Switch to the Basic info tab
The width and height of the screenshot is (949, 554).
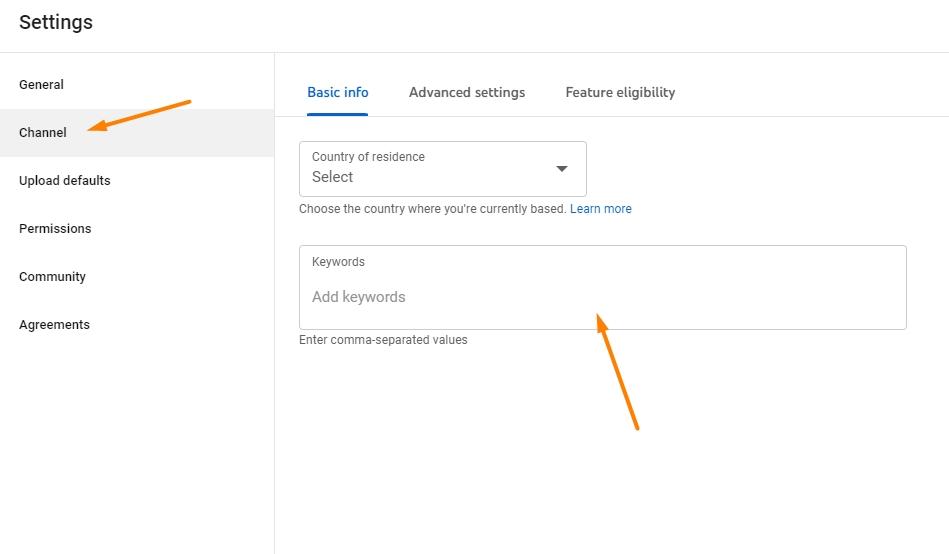[337, 92]
